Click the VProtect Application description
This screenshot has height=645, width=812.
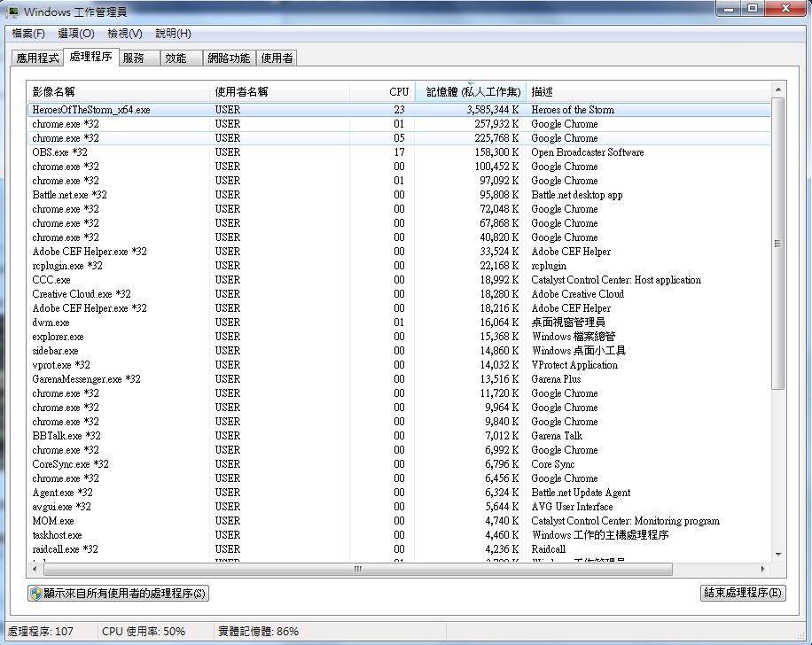(574, 365)
